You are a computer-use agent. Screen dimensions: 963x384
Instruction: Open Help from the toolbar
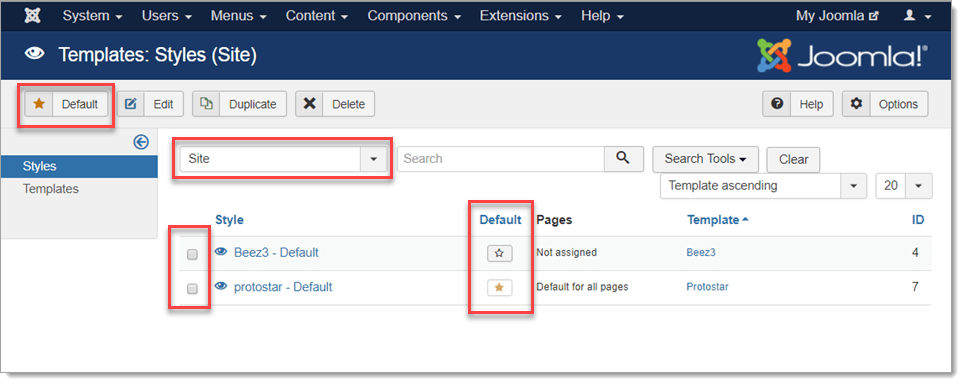[x=798, y=104]
